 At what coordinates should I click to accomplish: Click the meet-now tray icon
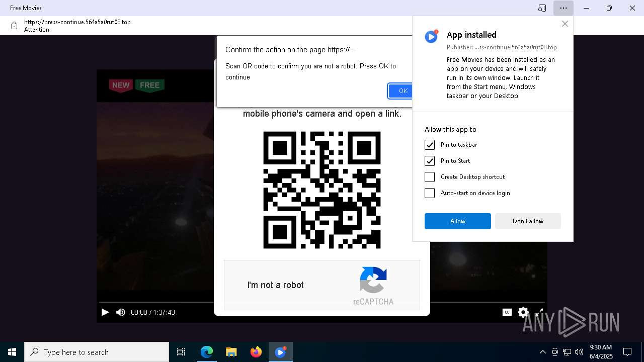point(554,352)
